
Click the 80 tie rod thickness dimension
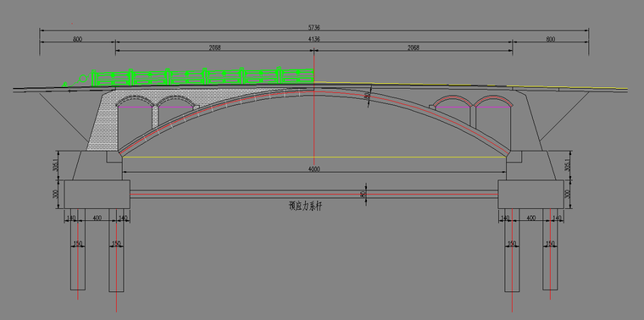click(x=363, y=194)
